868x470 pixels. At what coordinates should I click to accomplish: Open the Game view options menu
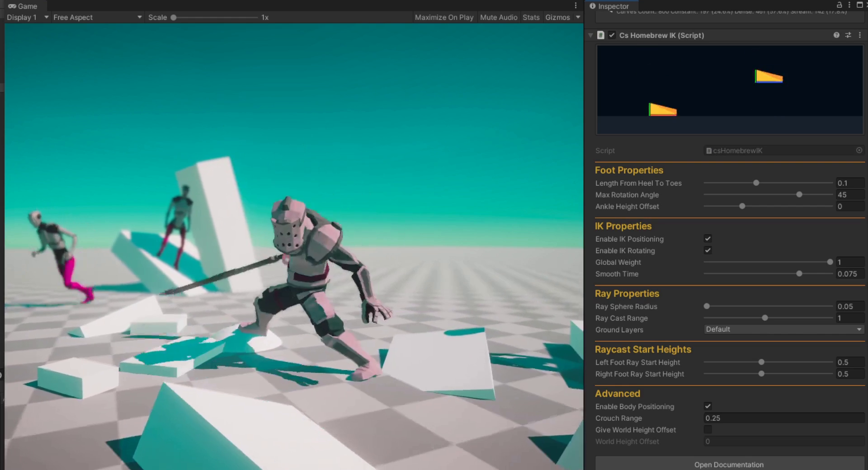[x=576, y=5]
